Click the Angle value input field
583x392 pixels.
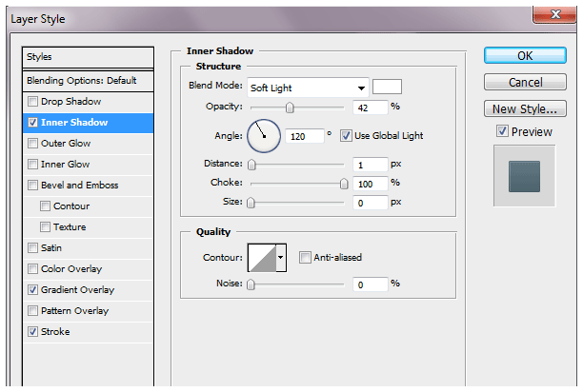[x=305, y=137]
